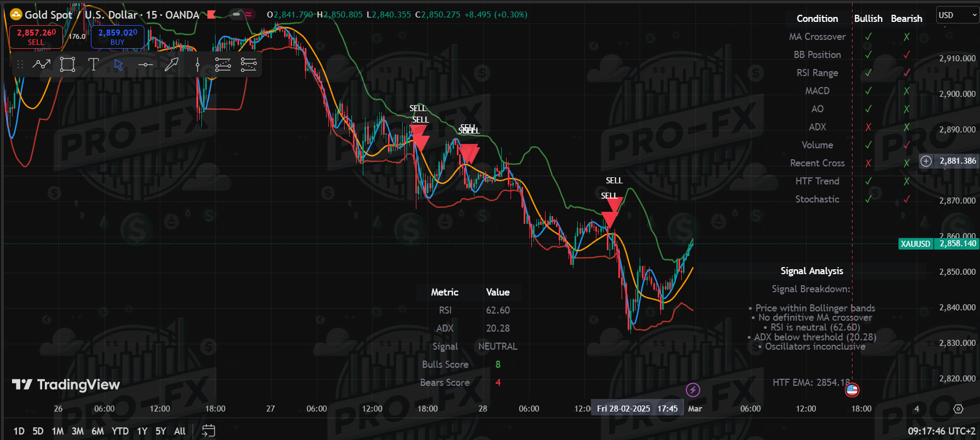Set range to 6M
The image size is (980, 440).
coord(97,431)
